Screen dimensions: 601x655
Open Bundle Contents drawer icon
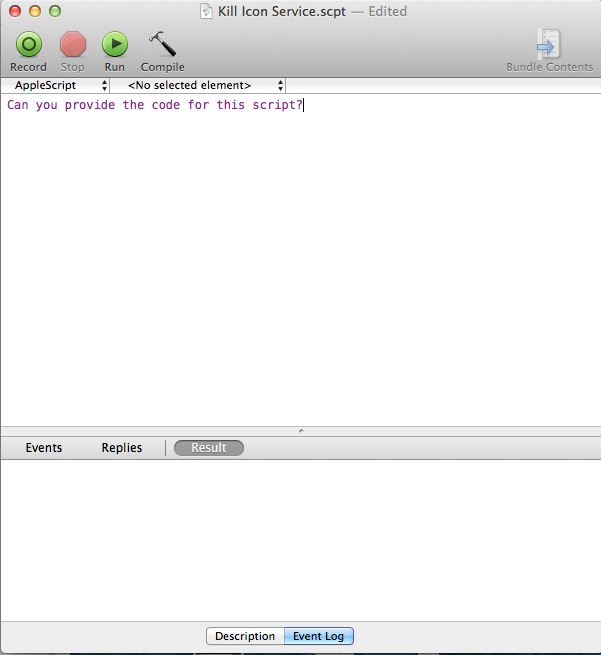(x=548, y=44)
